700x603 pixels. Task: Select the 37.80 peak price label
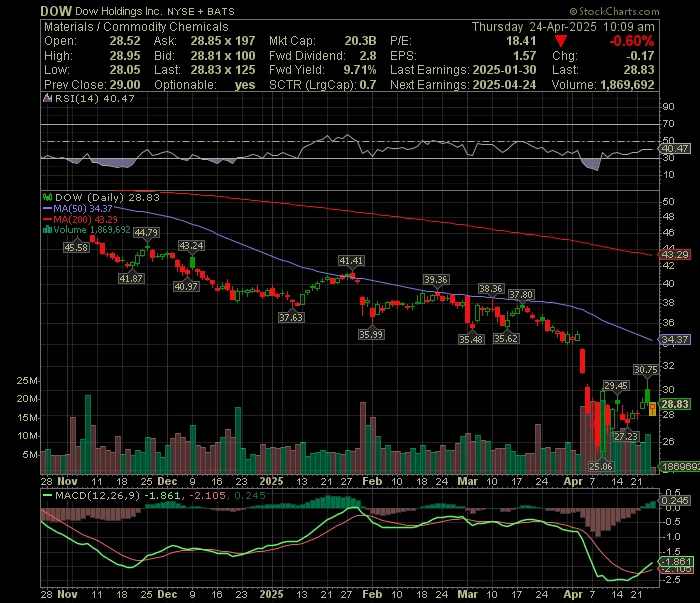521,295
